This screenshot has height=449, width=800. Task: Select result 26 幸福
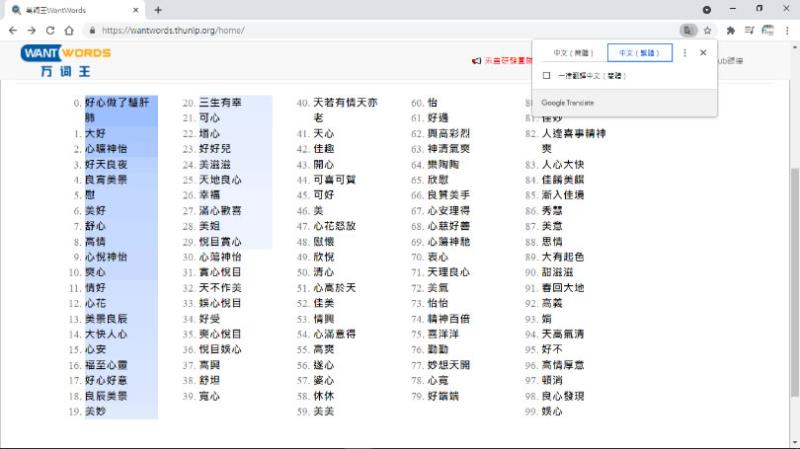(x=209, y=195)
